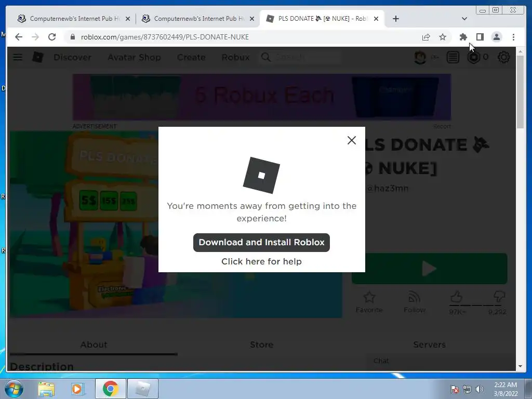The image size is (532, 399).
Task: Follow the game
Action: click(x=414, y=302)
